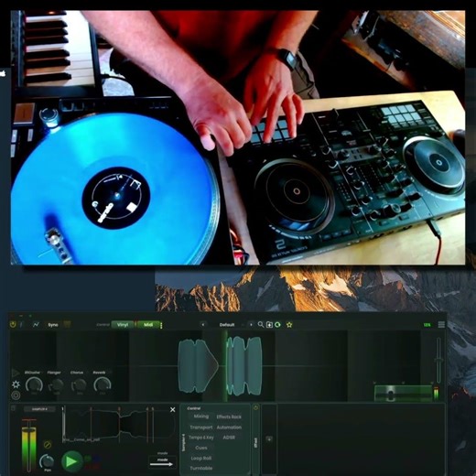The image size is (476, 476).
Task: Open the search magnifier icon
Action: (x=261, y=324)
